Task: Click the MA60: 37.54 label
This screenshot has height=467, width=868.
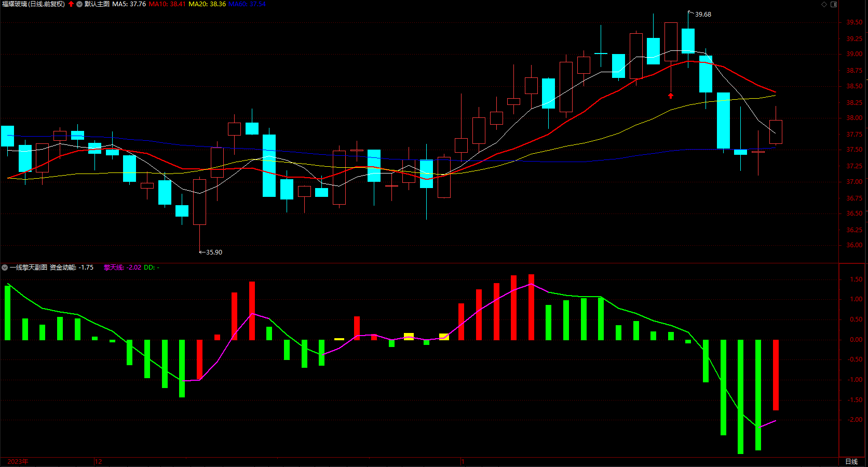Action: [247, 4]
